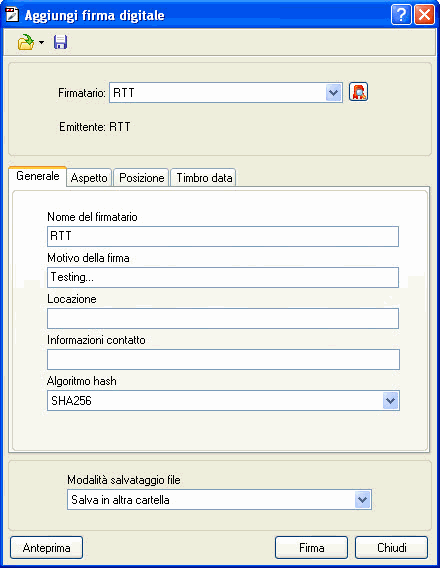This screenshot has height=568, width=440.
Task: Select the Generale tab
Action: (38, 176)
